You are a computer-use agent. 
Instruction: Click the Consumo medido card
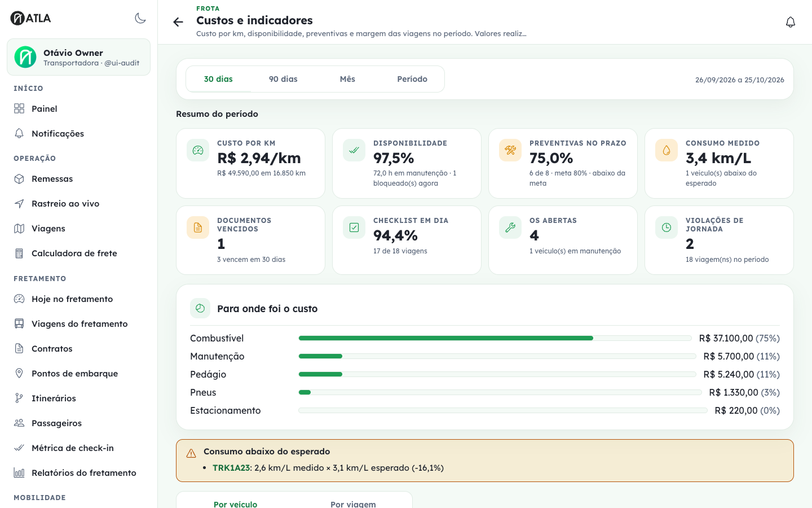point(719,163)
